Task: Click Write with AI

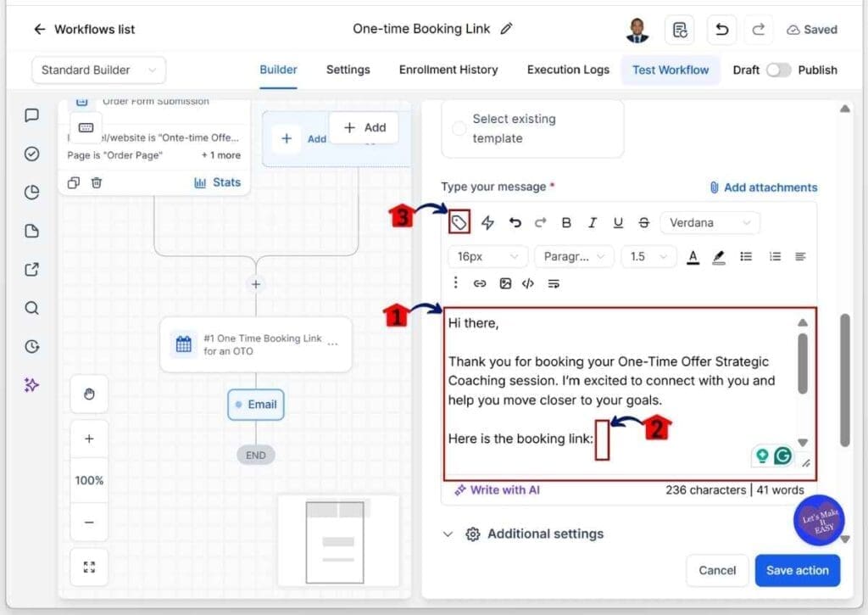Action: pos(497,489)
